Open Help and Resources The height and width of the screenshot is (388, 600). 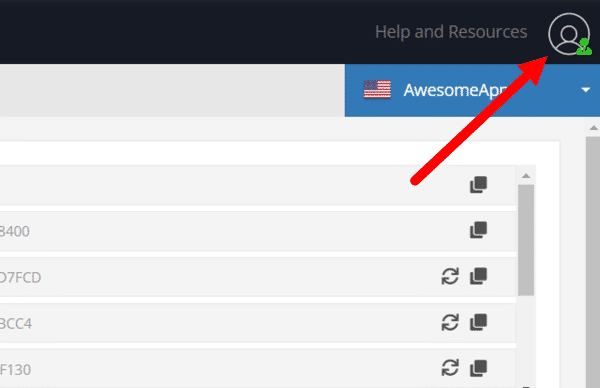pos(451,32)
